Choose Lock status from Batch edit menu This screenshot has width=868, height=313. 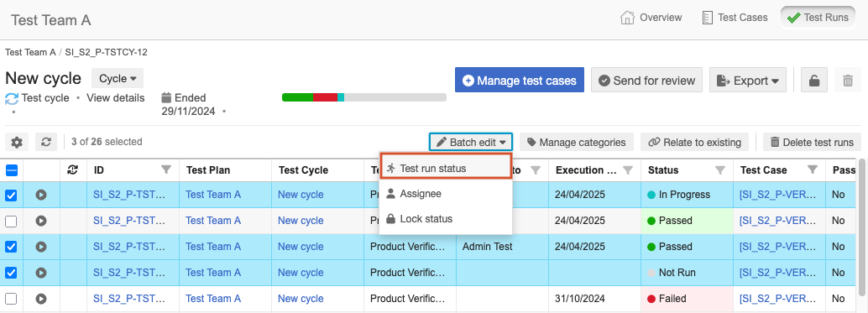click(446, 219)
